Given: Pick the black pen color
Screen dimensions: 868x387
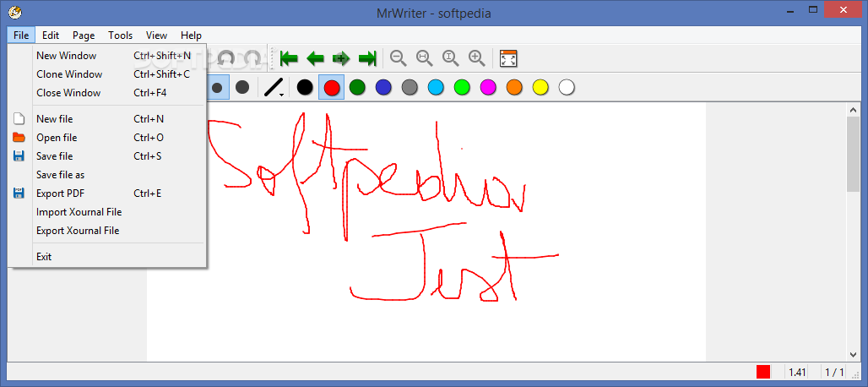Looking at the screenshot, I should tap(305, 88).
